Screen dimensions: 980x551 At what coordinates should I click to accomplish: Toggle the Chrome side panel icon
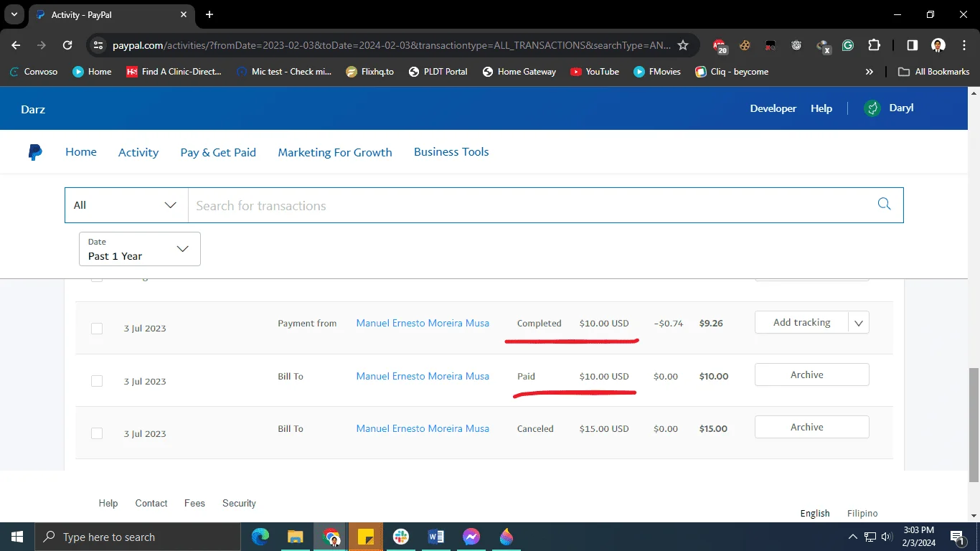pos(912,45)
